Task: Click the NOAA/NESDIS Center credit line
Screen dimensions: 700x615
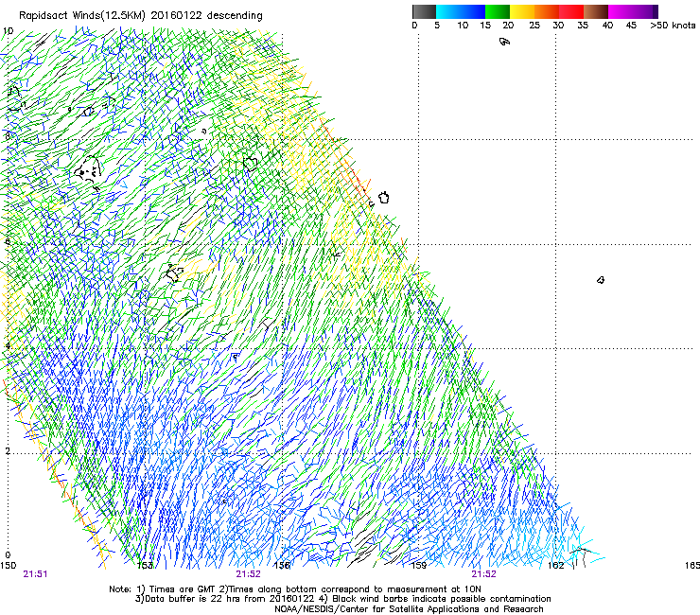Action: (409, 609)
